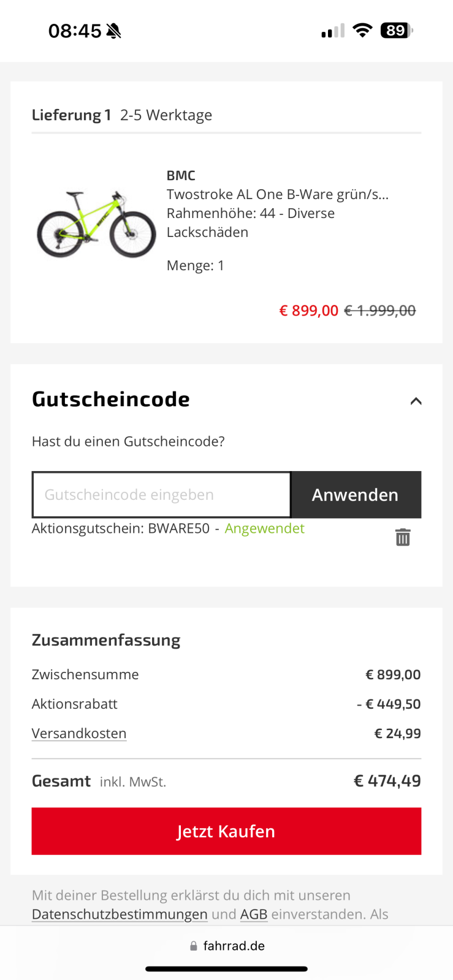Tap the 08:45 clock in status bar
Image resolution: width=453 pixels, height=980 pixels.
coord(75,31)
